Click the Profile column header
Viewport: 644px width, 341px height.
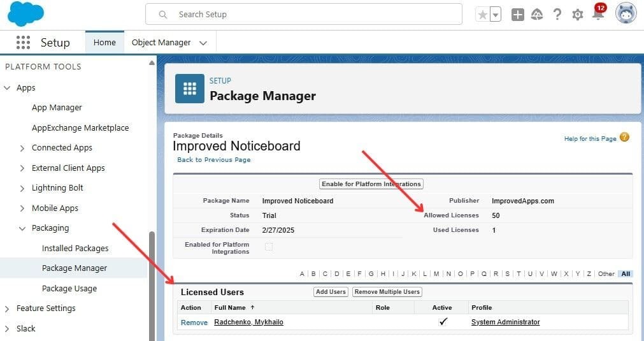[x=482, y=307]
